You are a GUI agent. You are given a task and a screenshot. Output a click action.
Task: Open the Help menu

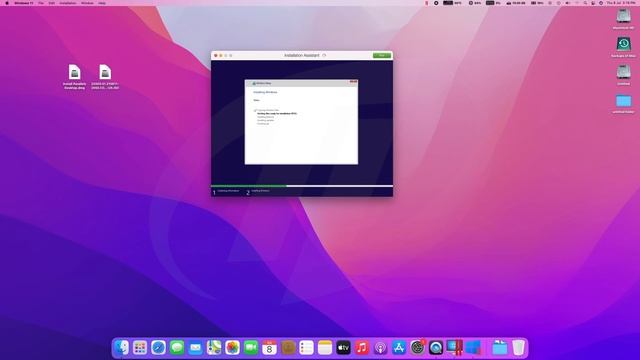point(102,3)
